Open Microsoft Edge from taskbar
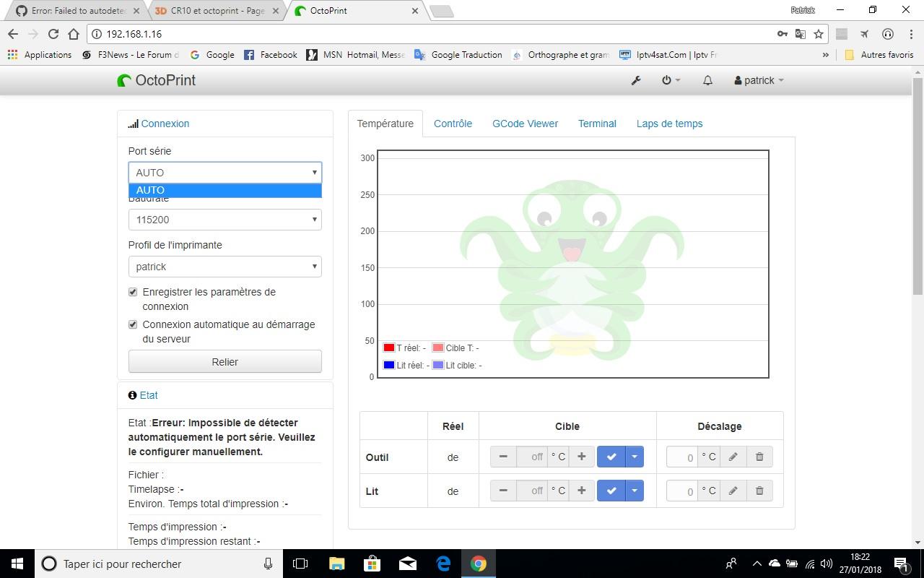924x578 pixels. (443, 564)
